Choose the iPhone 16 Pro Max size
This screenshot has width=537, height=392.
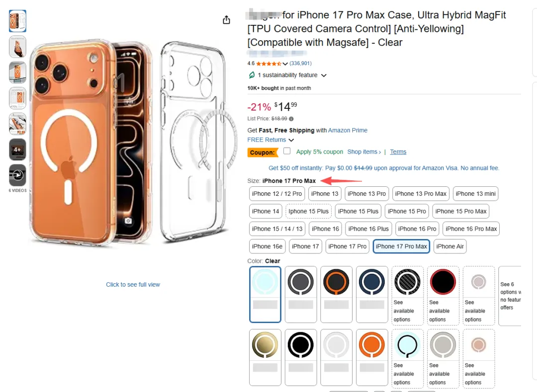coord(471,229)
